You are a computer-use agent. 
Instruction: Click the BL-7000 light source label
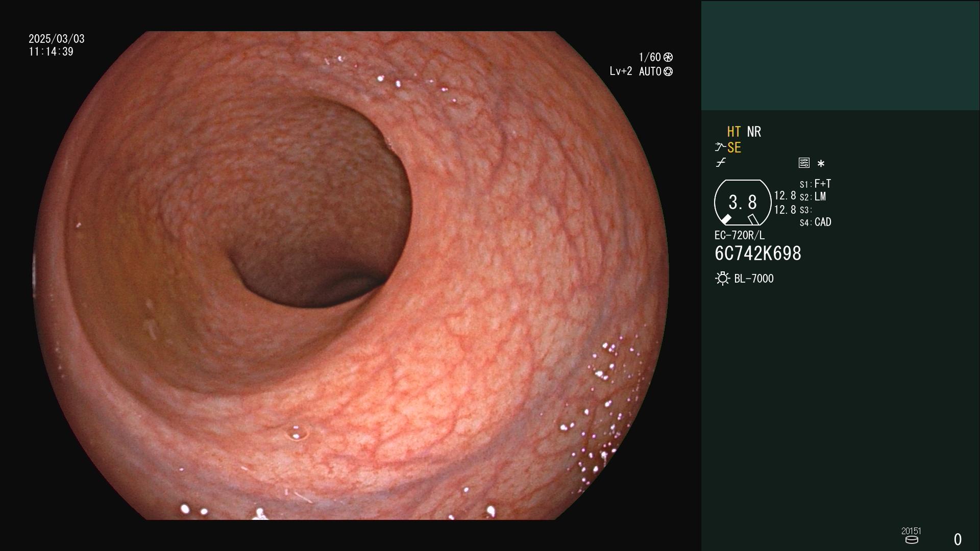(754, 279)
